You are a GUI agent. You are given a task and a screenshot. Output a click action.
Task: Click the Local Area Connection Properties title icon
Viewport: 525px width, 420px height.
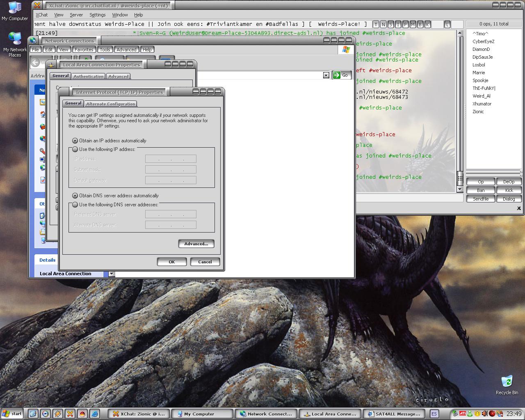pos(51,64)
